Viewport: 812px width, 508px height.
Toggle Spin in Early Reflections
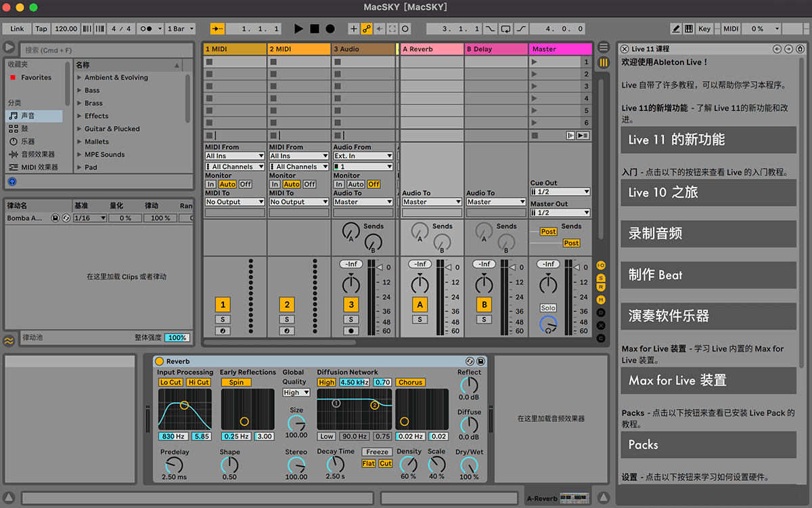pyautogui.click(x=236, y=382)
